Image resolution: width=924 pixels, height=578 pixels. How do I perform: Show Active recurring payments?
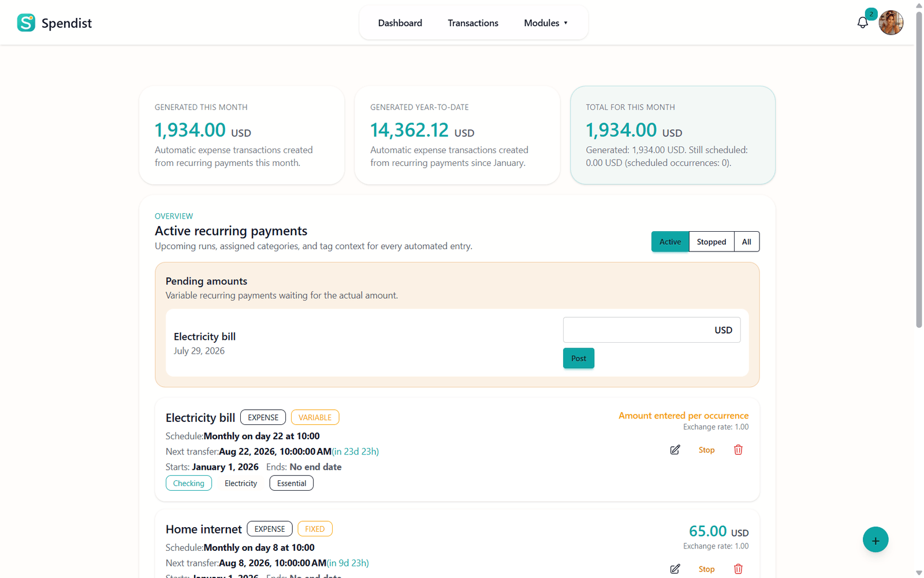click(x=670, y=242)
